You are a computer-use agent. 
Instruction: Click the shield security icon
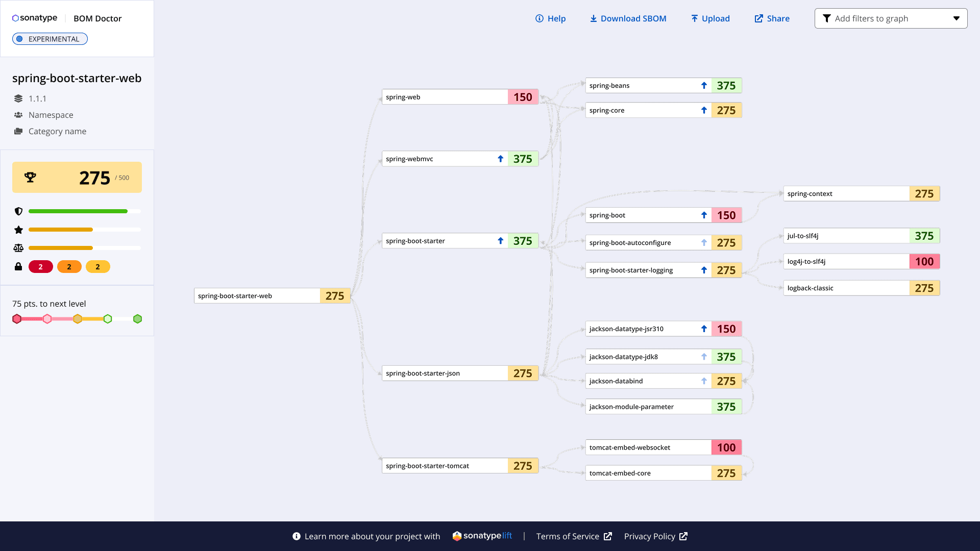pyautogui.click(x=18, y=211)
